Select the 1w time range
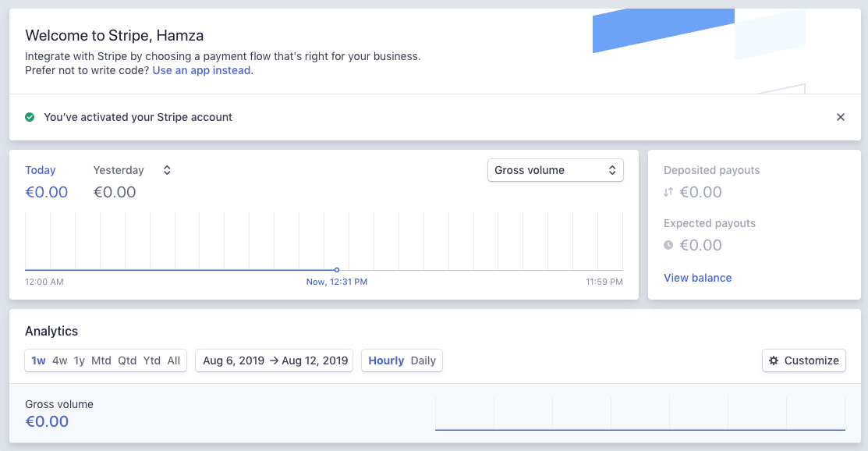Viewport: 868px width, 451px height. (38, 360)
